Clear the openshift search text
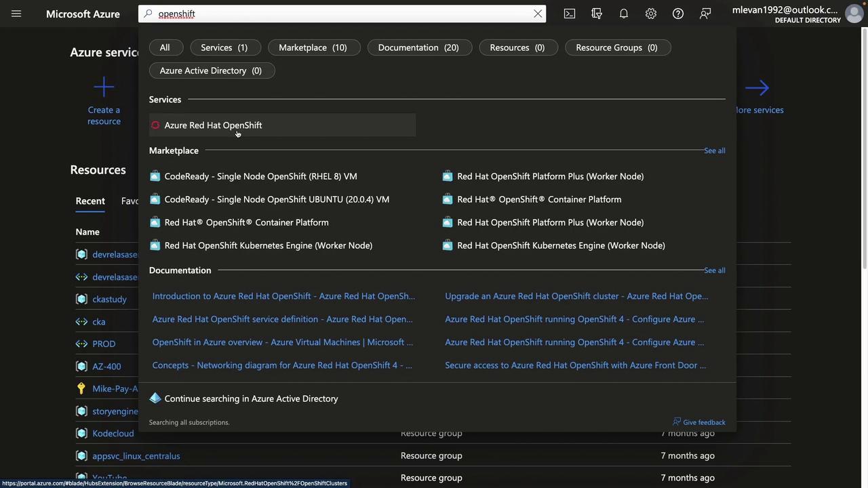 point(538,14)
